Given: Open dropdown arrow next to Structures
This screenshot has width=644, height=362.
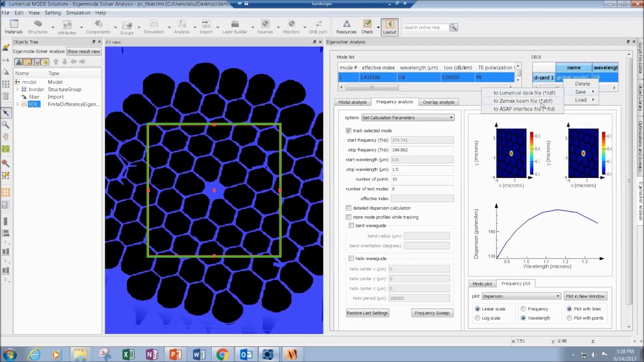Looking at the screenshot, I should 52,28.
